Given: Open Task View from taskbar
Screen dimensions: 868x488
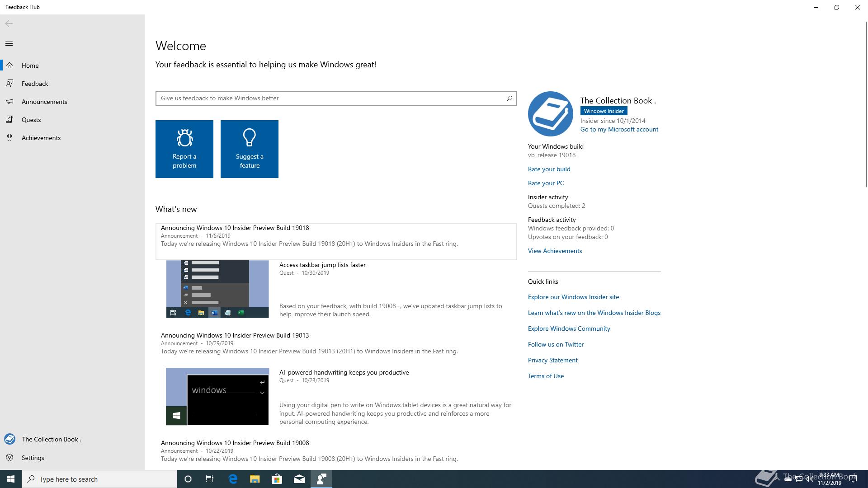Looking at the screenshot, I should tap(210, 479).
